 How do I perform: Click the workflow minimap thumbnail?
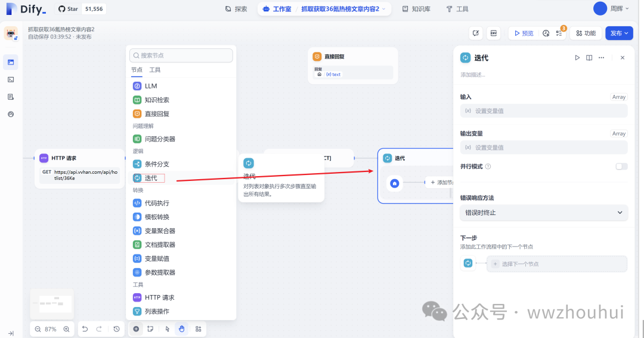(x=52, y=303)
